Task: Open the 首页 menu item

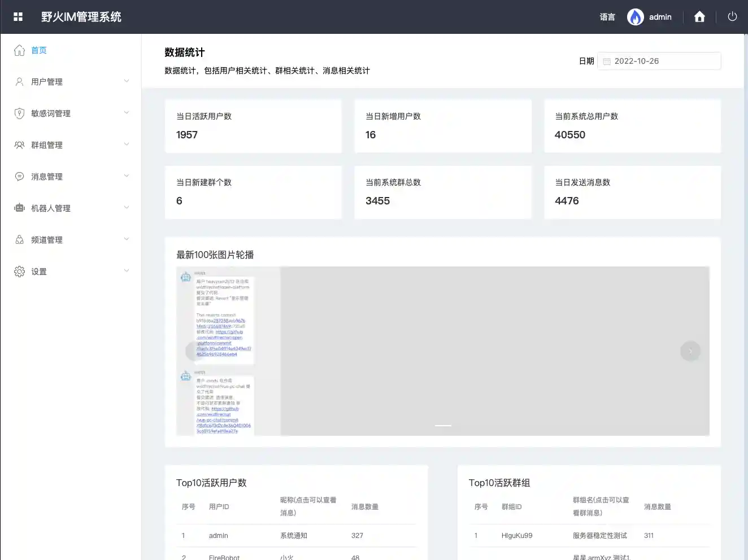Action: pyautogui.click(x=39, y=50)
